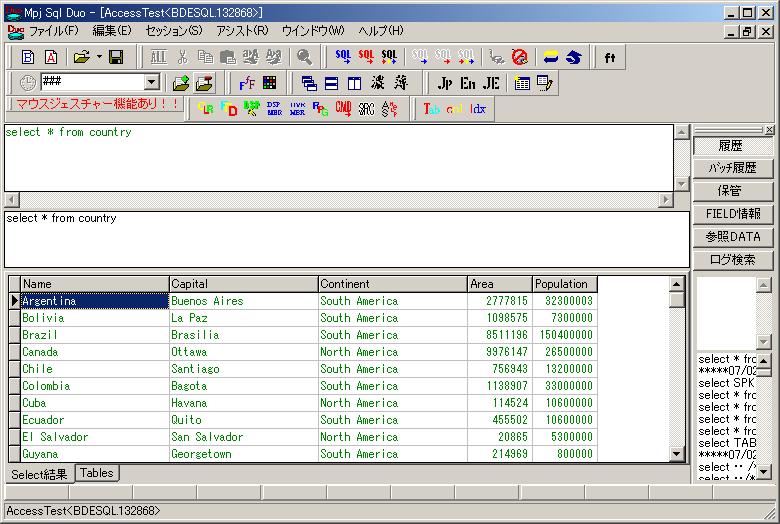Click the Name column header
Image resolution: width=780 pixels, height=524 pixels.
pyautogui.click(x=95, y=284)
